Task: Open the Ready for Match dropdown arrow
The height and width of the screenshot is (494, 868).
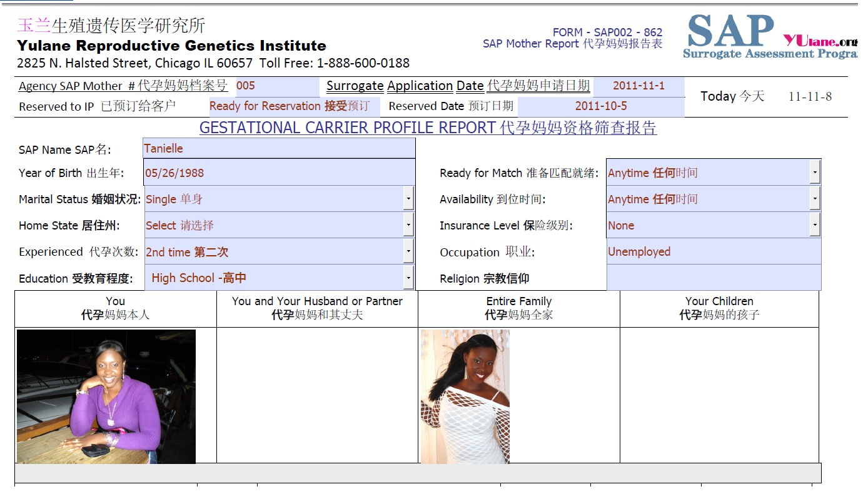Action: click(x=815, y=172)
